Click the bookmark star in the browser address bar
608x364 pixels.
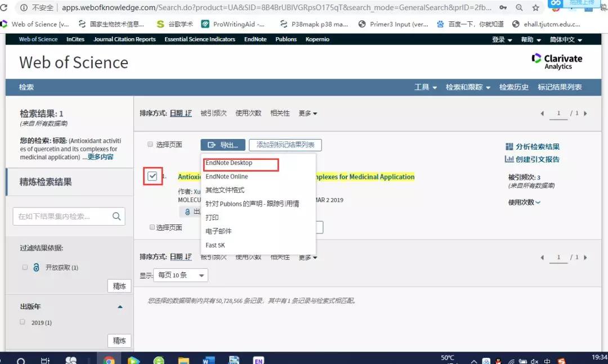(535, 8)
